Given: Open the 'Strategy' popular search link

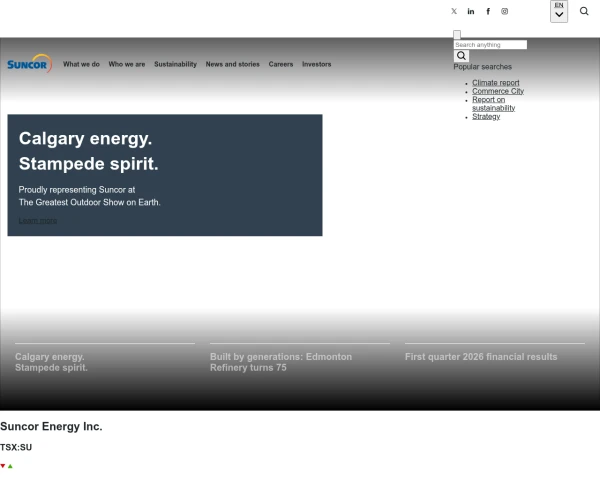Looking at the screenshot, I should [x=486, y=116].
